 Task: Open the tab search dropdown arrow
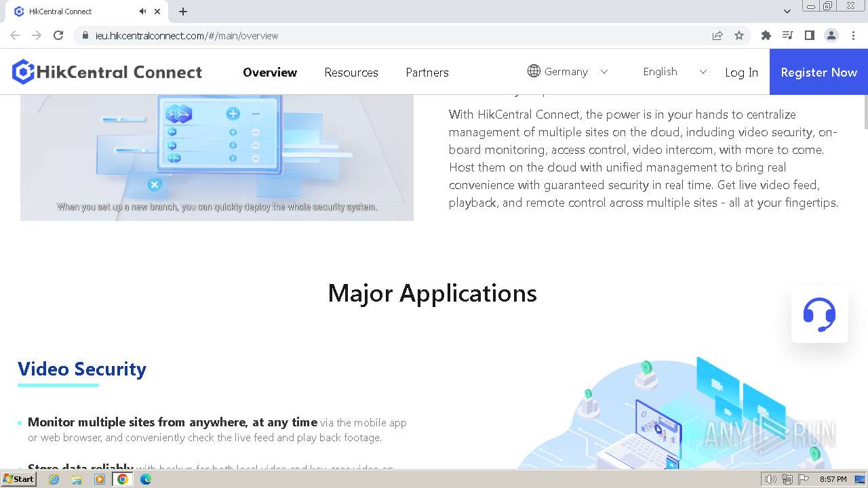[x=787, y=12]
